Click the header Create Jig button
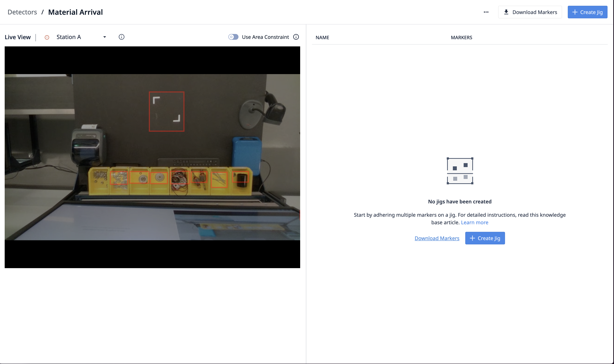 pyautogui.click(x=587, y=12)
